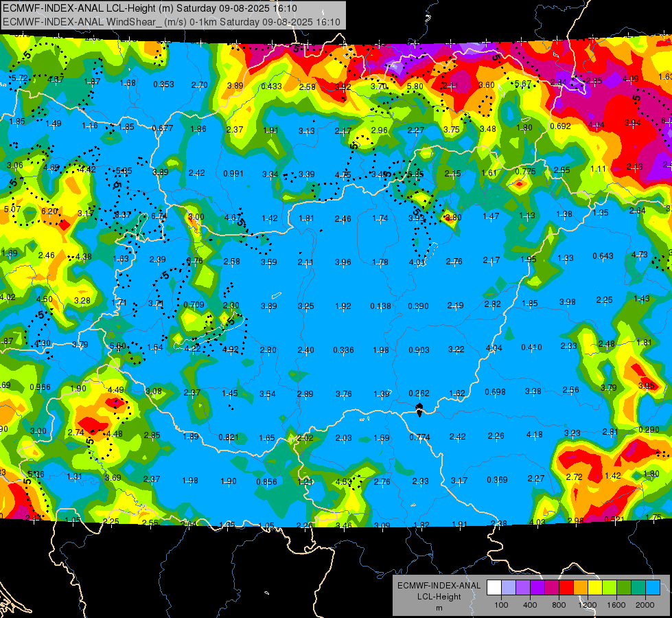Click the sky blue legend swatch
This screenshot has width=672, height=618.
(653, 587)
